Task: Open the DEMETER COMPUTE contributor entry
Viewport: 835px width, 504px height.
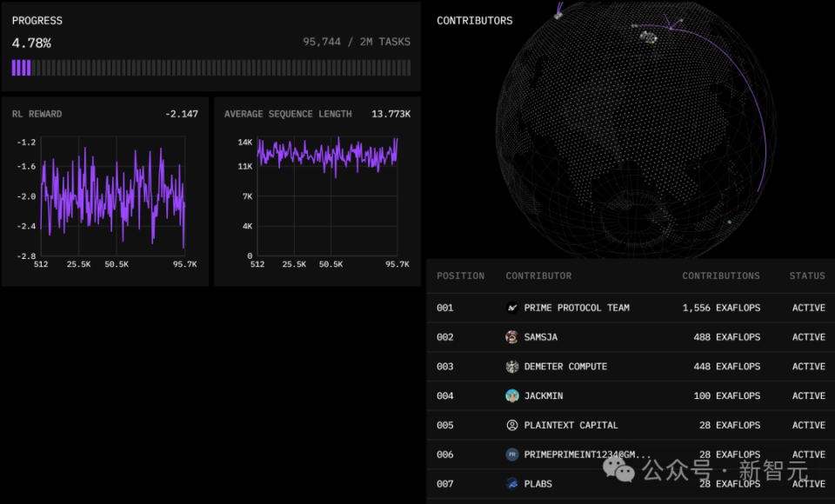Action: 565,366
